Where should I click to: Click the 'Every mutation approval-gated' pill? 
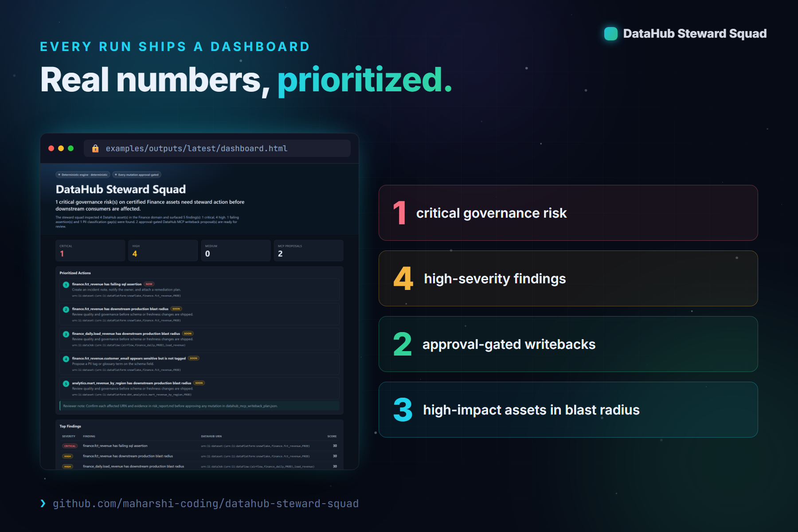(137, 175)
